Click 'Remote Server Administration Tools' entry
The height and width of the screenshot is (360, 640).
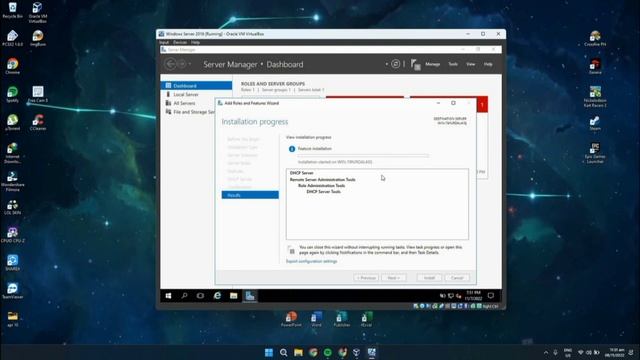click(322, 180)
